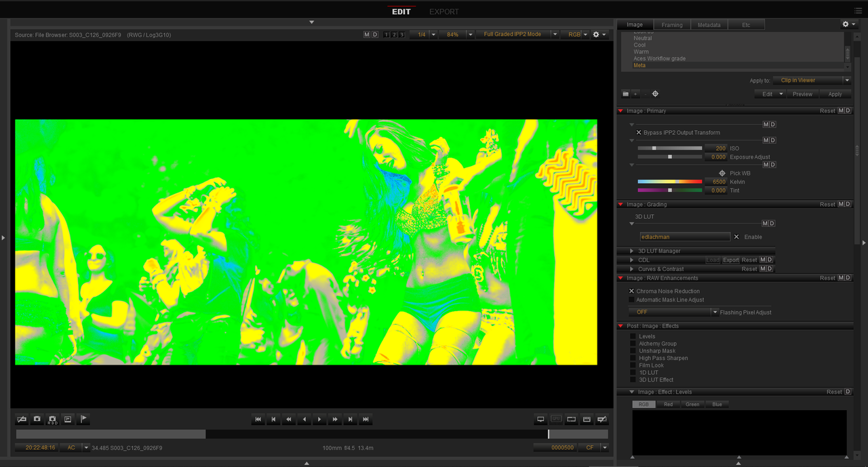Expand the CDL section
This screenshot has height=467, width=868.
(632, 260)
